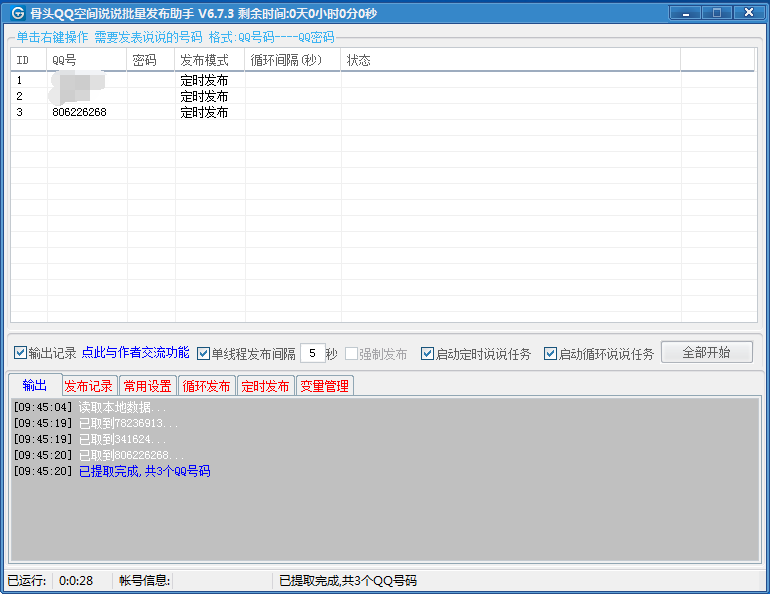This screenshot has height=594, width=770.
Task: Click log line 已取到341624
Action: pyautogui.click(x=90, y=439)
